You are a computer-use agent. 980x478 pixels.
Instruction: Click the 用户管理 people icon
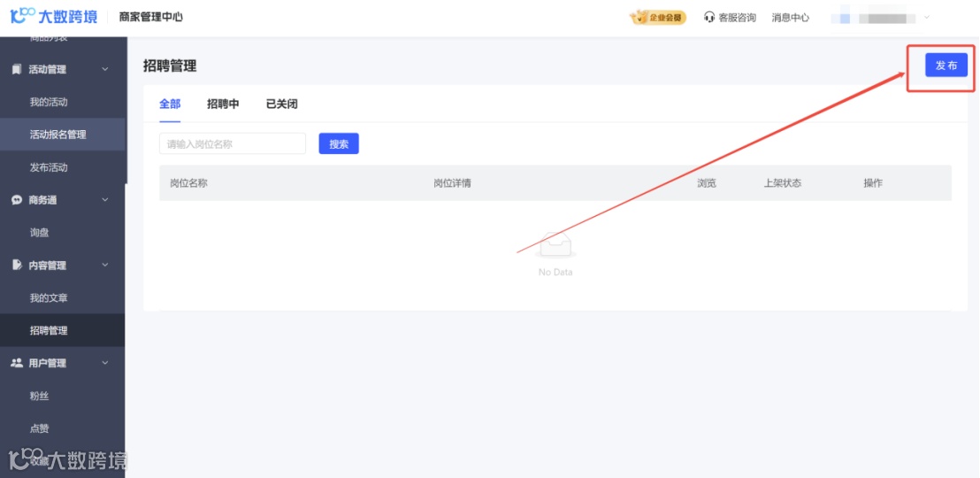[17, 363]
